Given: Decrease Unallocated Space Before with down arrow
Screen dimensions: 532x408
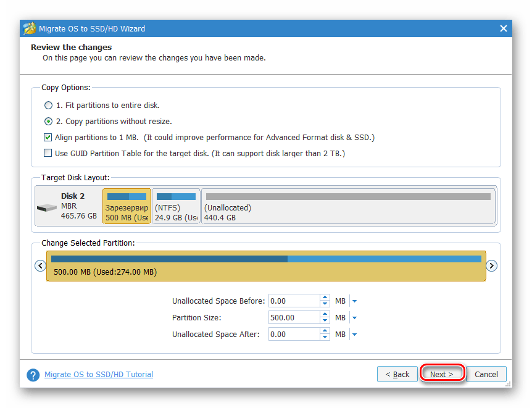Looking at the screenshot, I should click(325, 304).
